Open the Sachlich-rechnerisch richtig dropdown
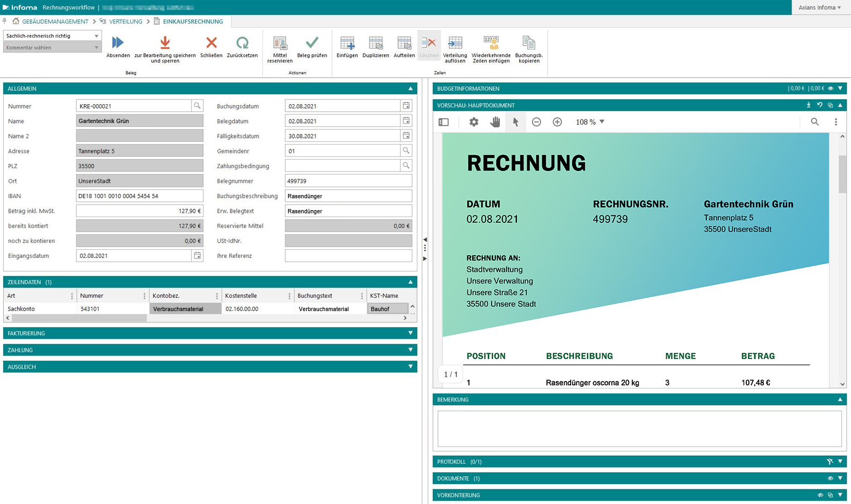 pos(52,36)
